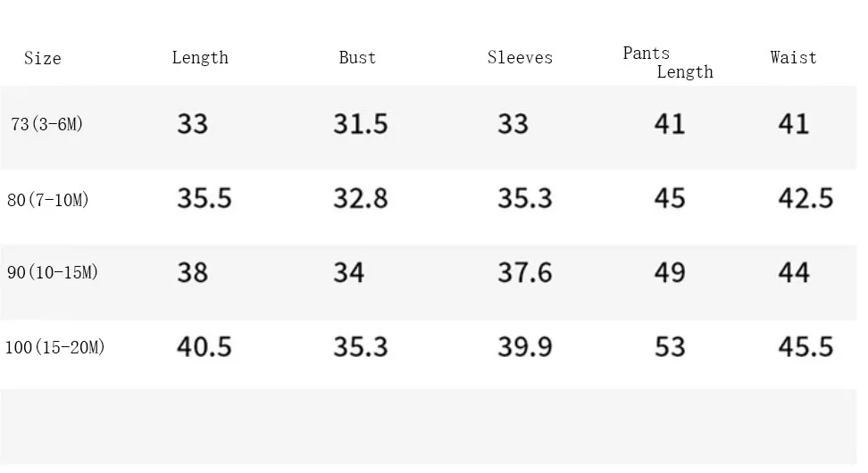
Task: Select pants length value 49
Action: click(x=670, y=272)
